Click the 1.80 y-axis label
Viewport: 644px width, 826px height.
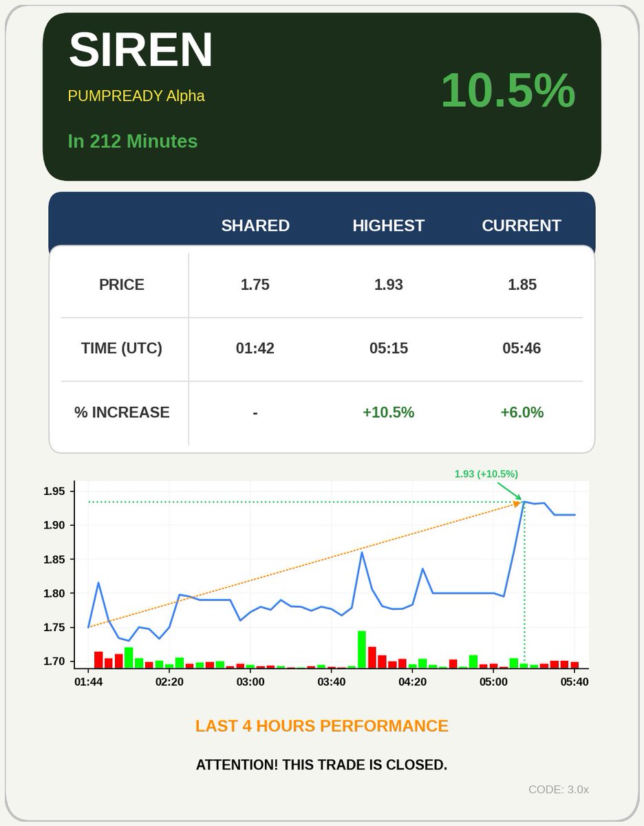pos(53,593)
